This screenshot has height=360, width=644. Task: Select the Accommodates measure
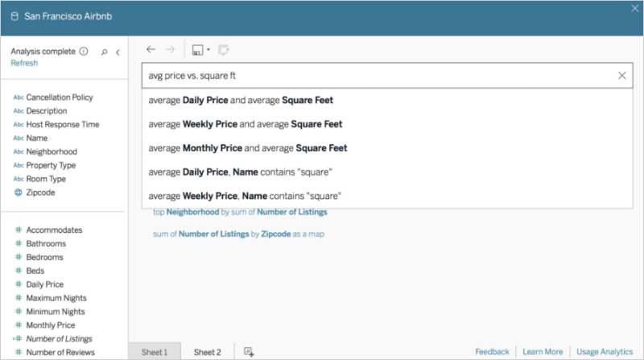(x=54, y=230)
